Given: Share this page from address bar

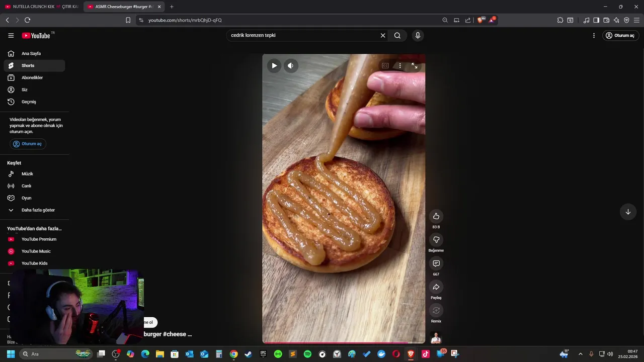Looking at the screenshot, I should tap(468, 20).
